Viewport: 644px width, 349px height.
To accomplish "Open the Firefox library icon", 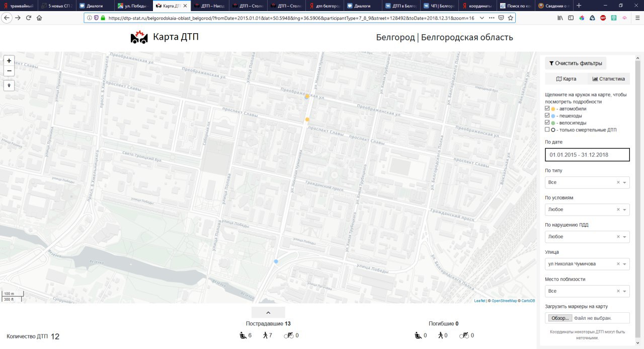I will pos(560,18).
